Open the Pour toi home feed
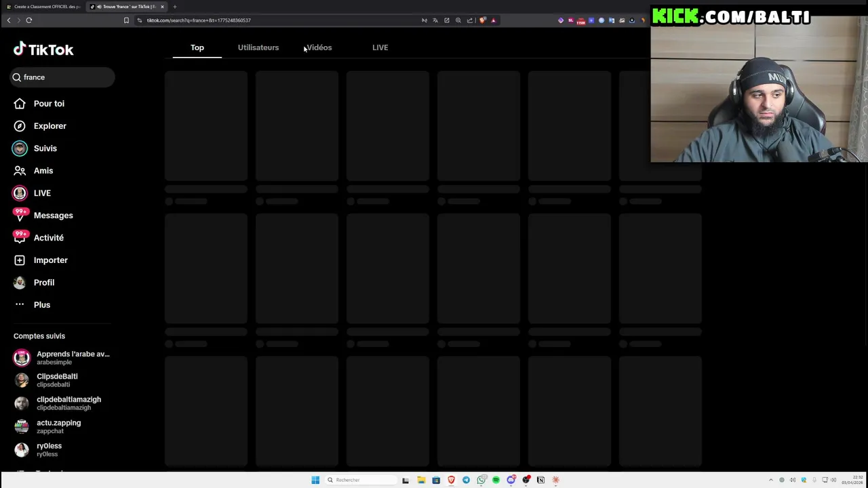The image size is (868, 488). (39, 104)
